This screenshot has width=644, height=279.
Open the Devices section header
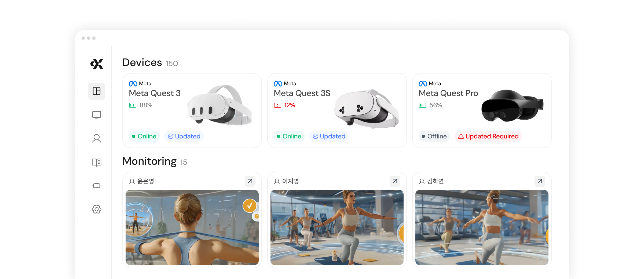click(x=142, y=63)
